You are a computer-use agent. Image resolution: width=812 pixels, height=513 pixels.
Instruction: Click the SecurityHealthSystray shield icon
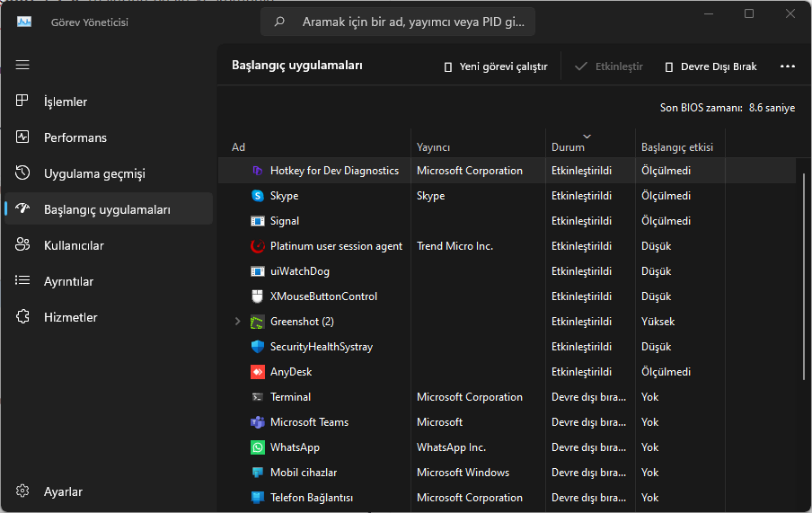258,347
